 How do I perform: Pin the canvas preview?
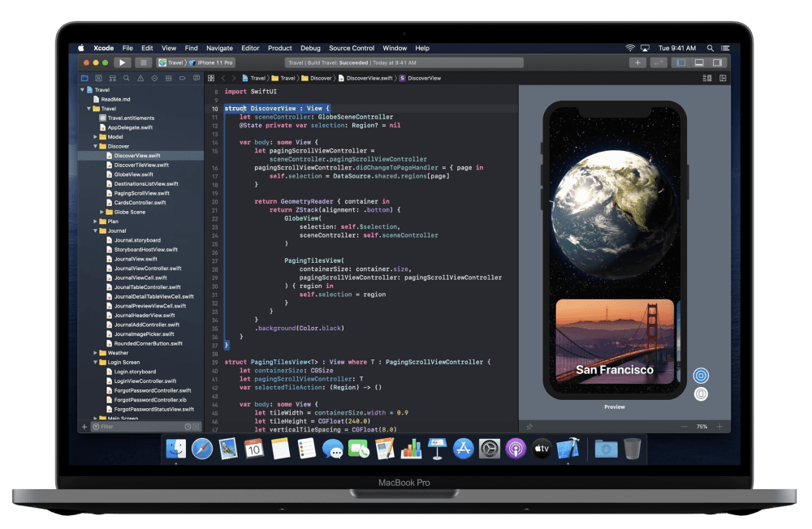pos(529,427)
